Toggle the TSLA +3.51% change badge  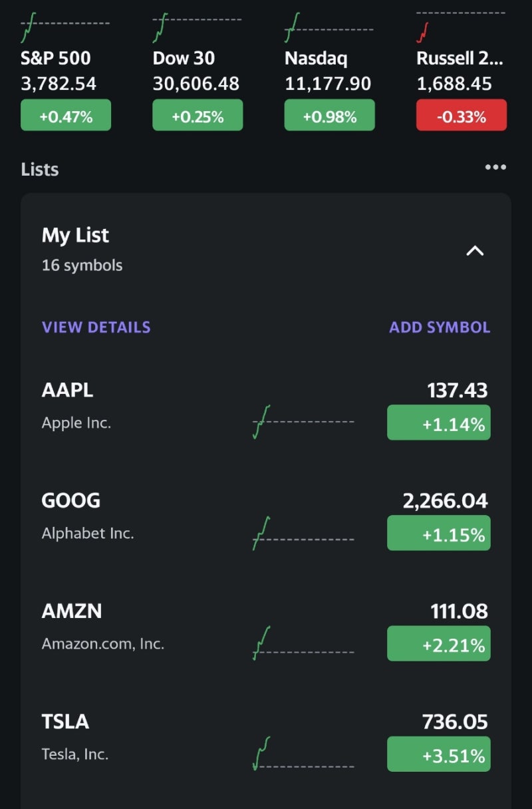[439, 754]
